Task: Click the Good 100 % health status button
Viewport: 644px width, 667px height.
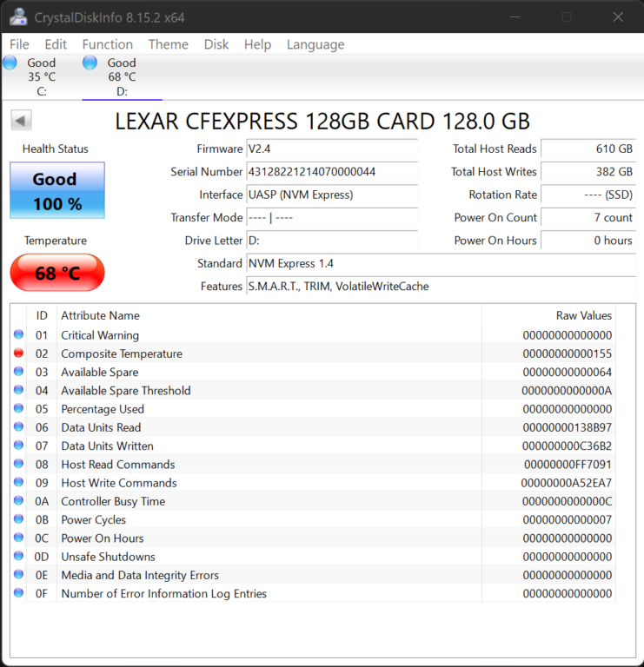Action: pos(57,191)
